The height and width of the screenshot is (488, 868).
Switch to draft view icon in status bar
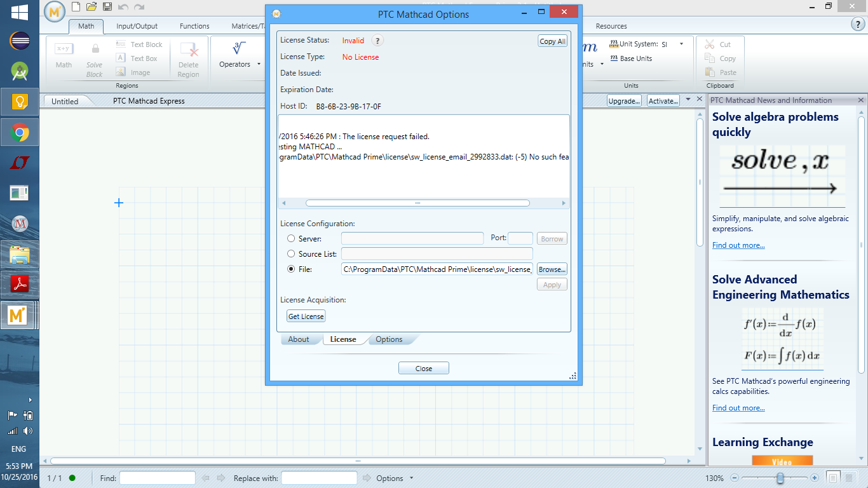click(x=848, y=478)
